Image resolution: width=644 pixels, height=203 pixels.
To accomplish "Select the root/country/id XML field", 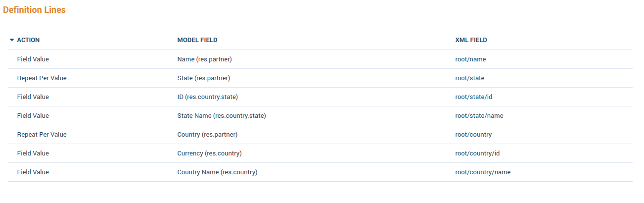I will tap(477, 153).
